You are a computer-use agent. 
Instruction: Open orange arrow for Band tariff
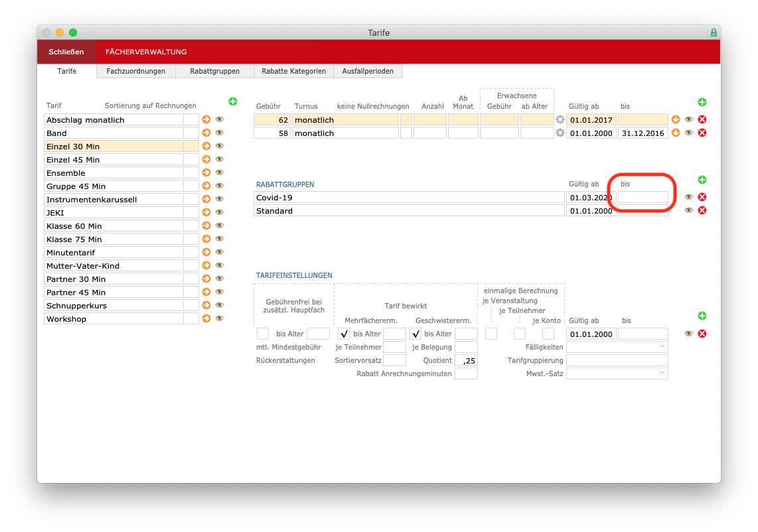point(206,133)
